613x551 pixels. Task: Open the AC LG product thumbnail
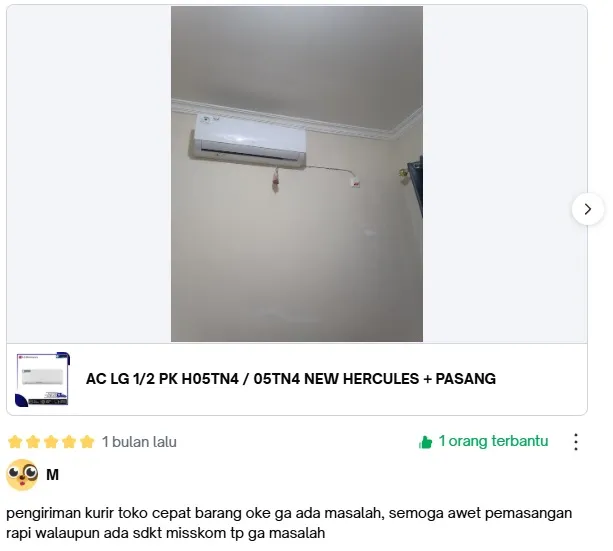[x=43, y=379]
